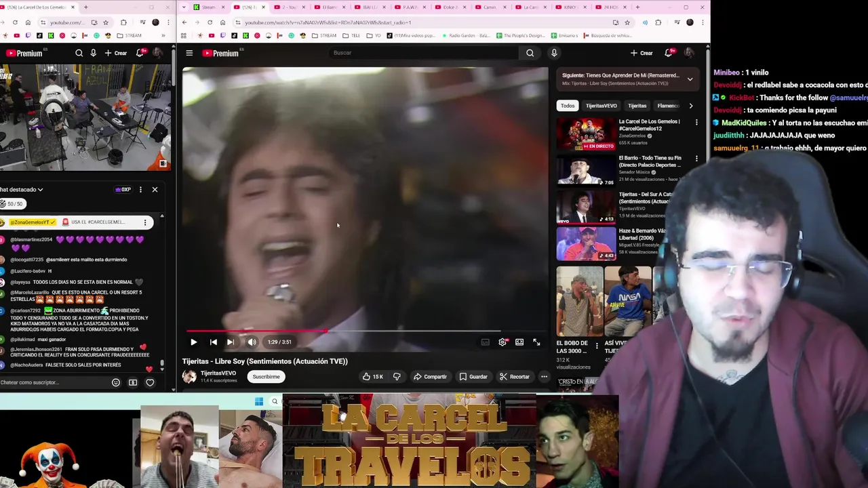The width and height of the screenshot is (868, 488).
Task: Open notifications bell in right window
Action: 669,53
